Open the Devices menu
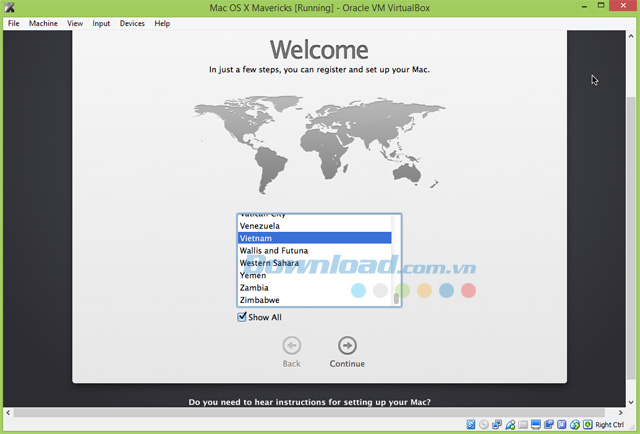Image resolution: width=640 pixels, height=434 pixels. [132, 23]
